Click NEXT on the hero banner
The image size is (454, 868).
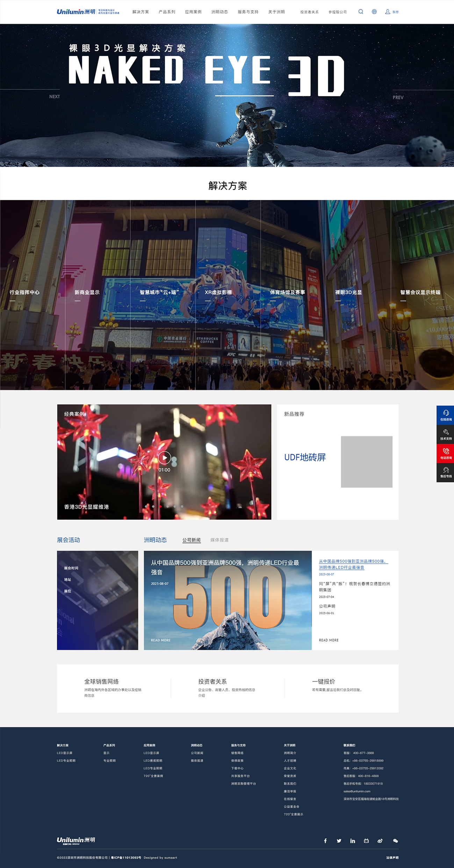pyautogui.click(x=55, y=97)
